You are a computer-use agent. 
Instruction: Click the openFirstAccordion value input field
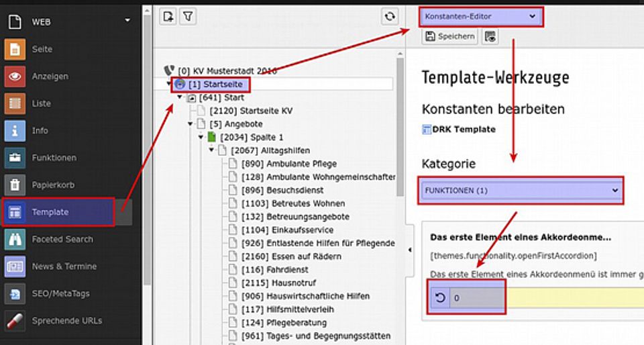[x=476, y=297]
